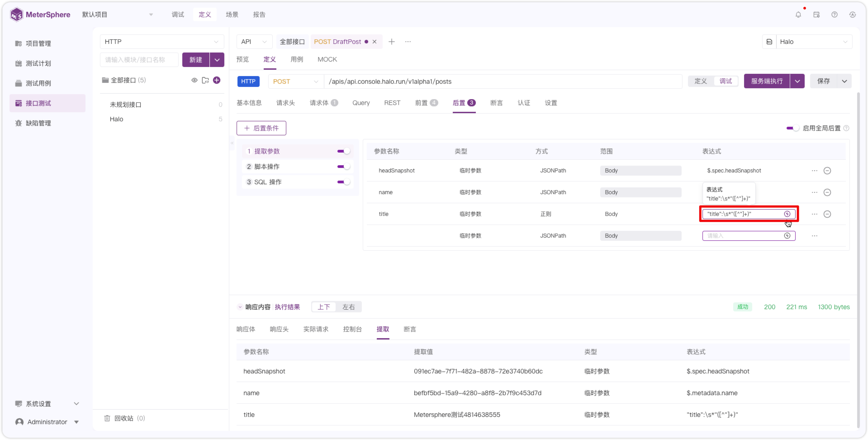Open more options for the headSnapshot row

coord(815,171)
